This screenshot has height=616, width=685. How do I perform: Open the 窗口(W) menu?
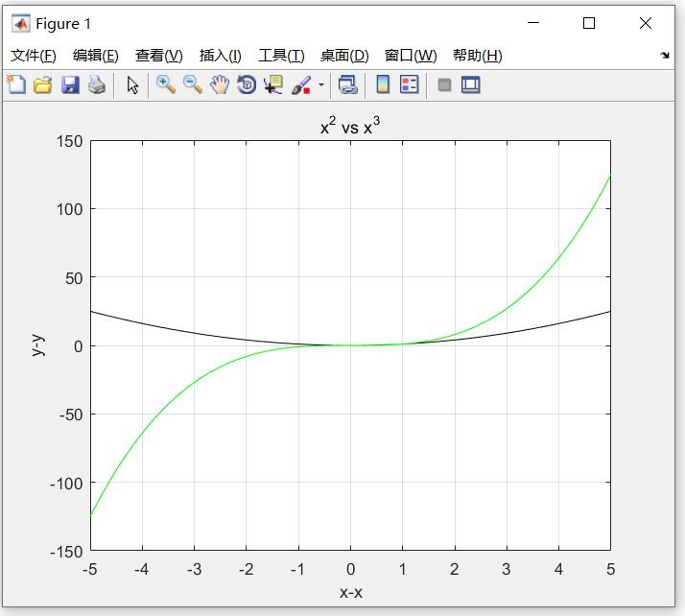[x=411, y=56]
